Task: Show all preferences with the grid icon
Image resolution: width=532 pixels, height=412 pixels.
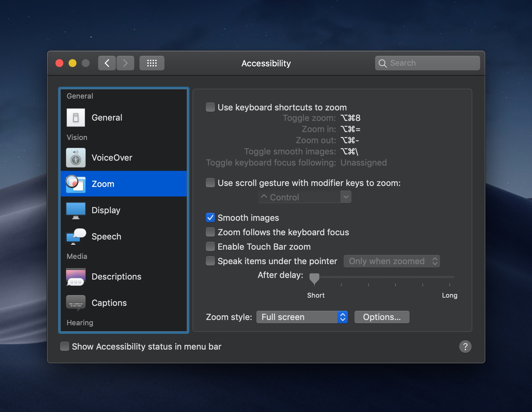Action: click(x=152, y=63)
